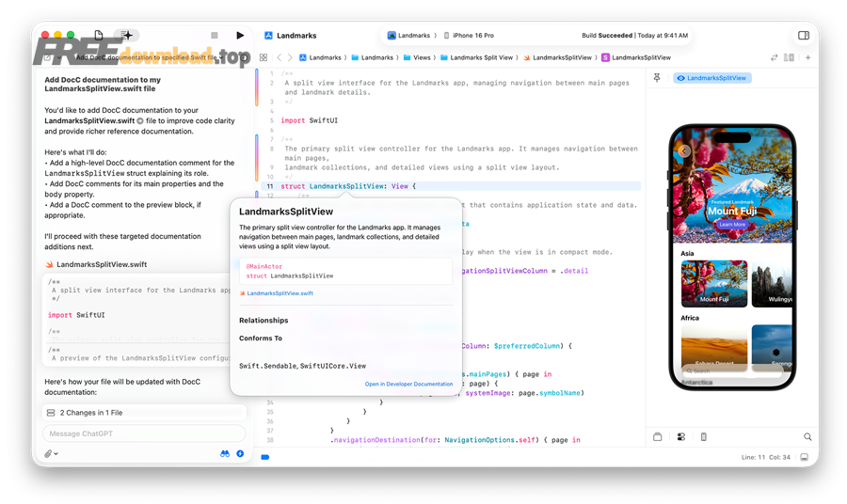Screen dimensions: 847x504
Task: Review 2 Changes in 1 File
Action: click(144, 412)
